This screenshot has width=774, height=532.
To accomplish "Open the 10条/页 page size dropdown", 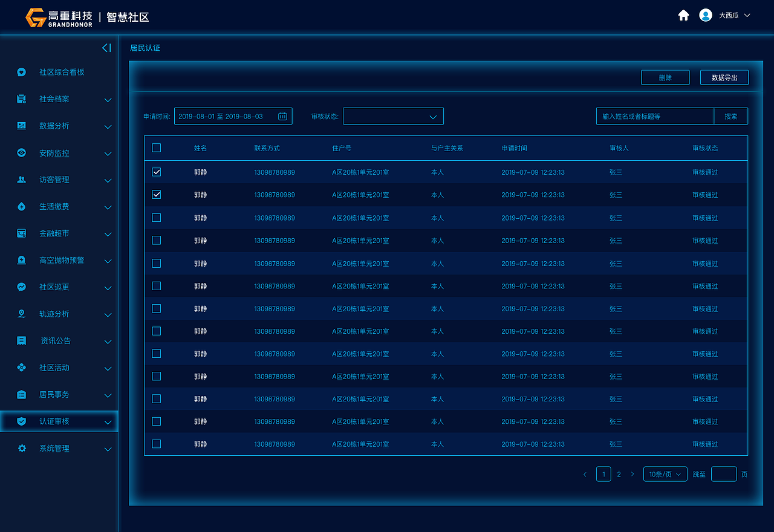I will pos(665,475).
